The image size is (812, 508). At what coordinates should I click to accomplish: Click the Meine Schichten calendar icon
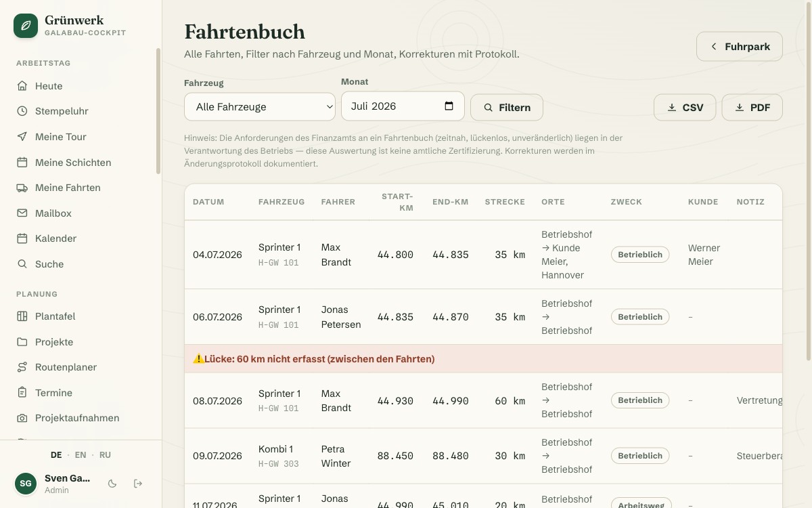[x=22, y=163]
